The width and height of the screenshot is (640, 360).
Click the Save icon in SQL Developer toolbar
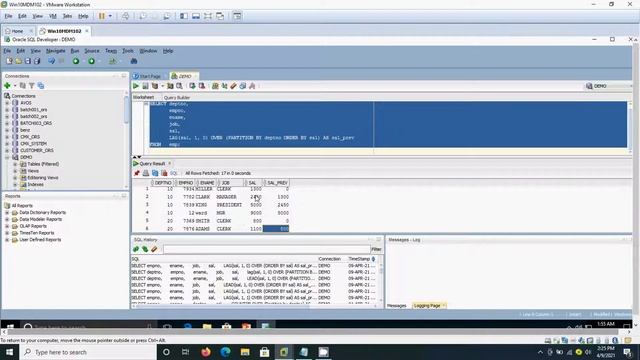pyautogui.click(x=28, y=61)
